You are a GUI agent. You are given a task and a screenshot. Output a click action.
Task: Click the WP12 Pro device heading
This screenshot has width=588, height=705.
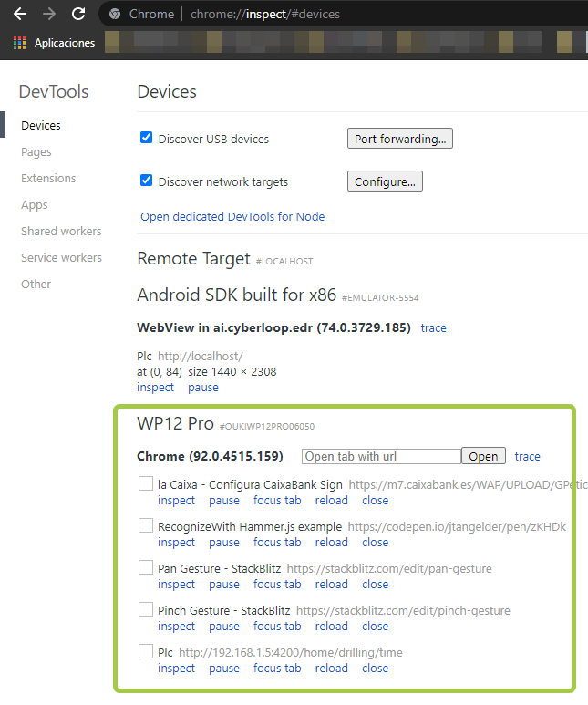(x=175, y=423)
